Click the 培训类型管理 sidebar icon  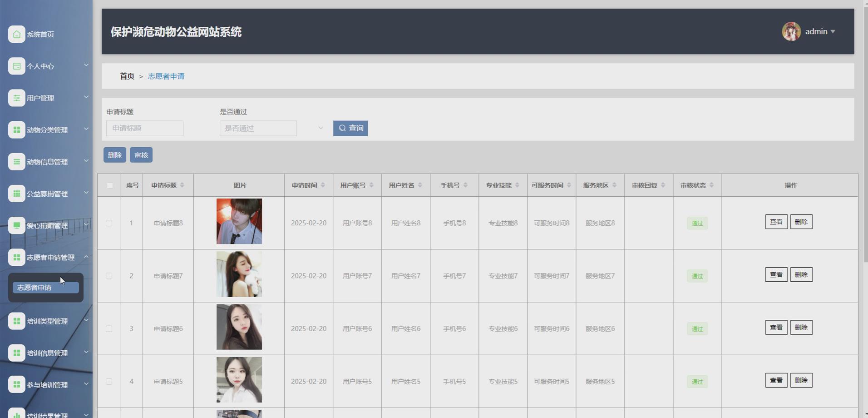click(17, 321)
